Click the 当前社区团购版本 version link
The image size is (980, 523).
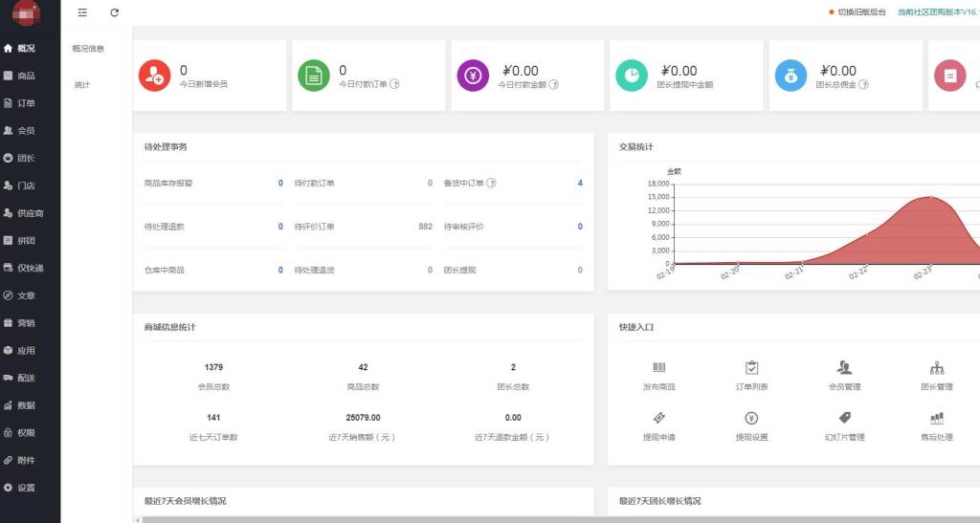pyautogui.click(x=939, y=11)
